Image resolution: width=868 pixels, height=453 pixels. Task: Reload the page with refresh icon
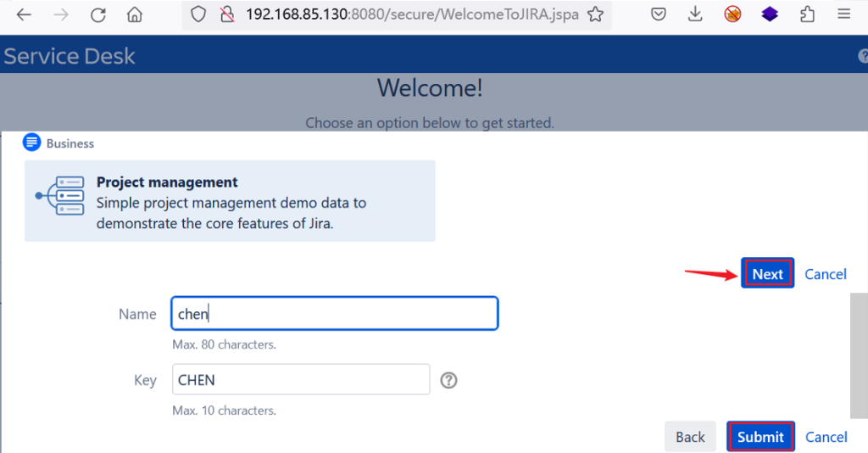[x=98, y=14]
